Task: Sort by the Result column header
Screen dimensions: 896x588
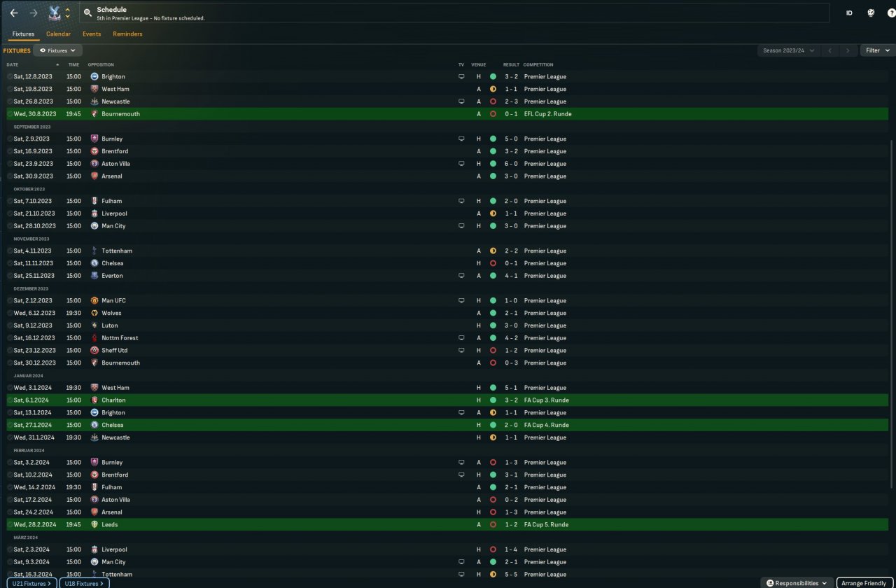Action: click(511, 65)
